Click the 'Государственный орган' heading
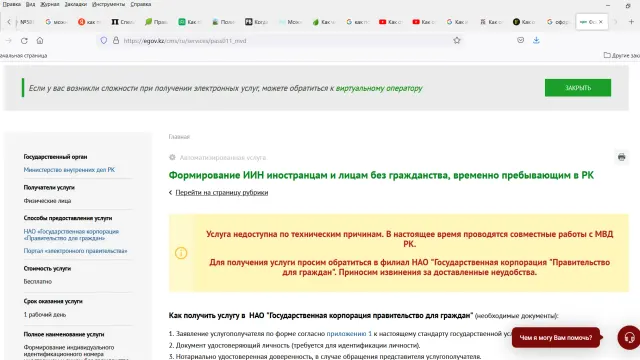Viewport: 640px width, 360px height. 55,157
